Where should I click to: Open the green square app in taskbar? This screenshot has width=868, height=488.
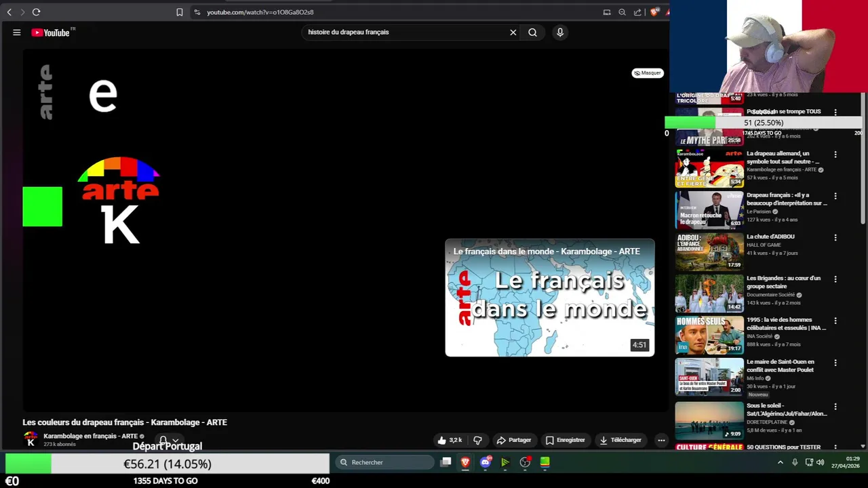545,462
